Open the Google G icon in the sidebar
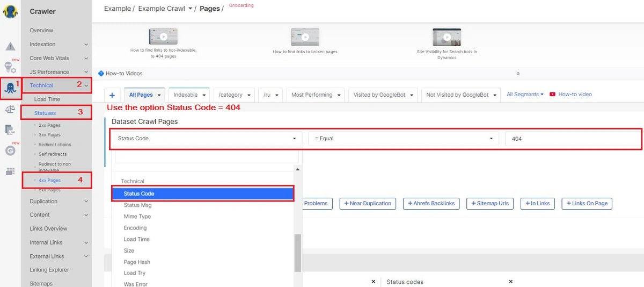The image size is (644, 287). [10, 151]
